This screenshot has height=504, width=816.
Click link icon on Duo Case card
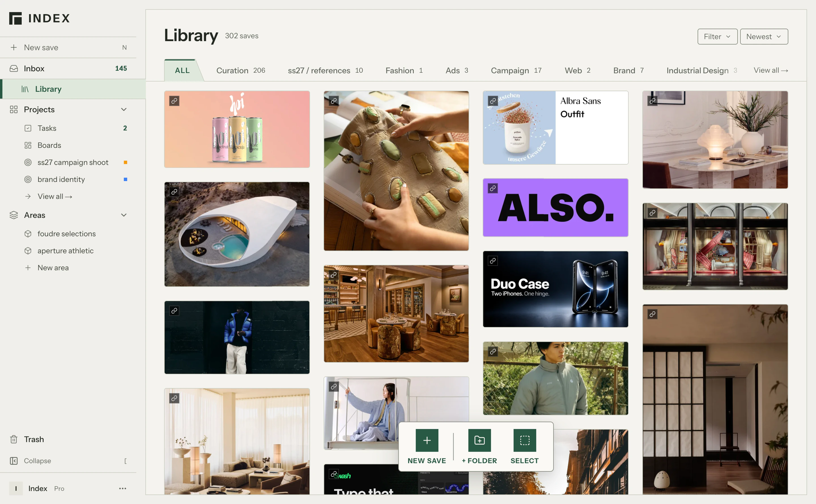pos(493,261)
